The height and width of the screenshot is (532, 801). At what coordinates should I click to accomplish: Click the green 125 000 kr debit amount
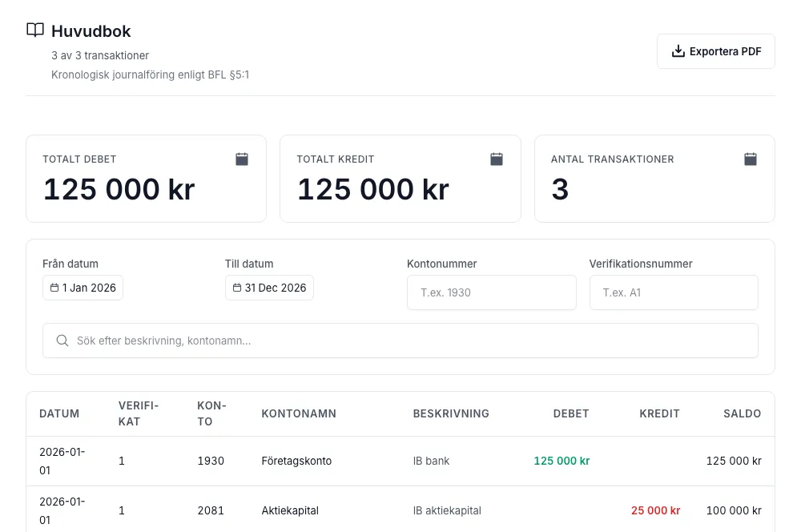(x=562, y=461)
